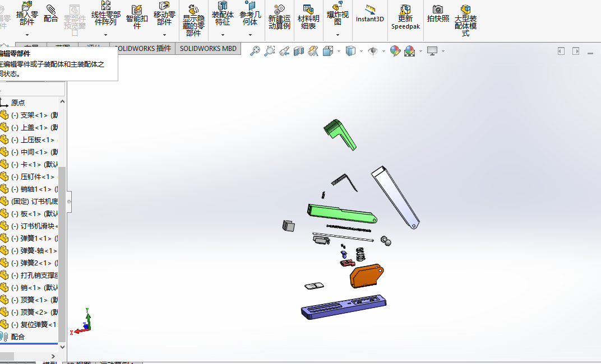Screen dimensions: 601x364
Task: Click the View Settings monitor icon
Action: coord(432,51)
